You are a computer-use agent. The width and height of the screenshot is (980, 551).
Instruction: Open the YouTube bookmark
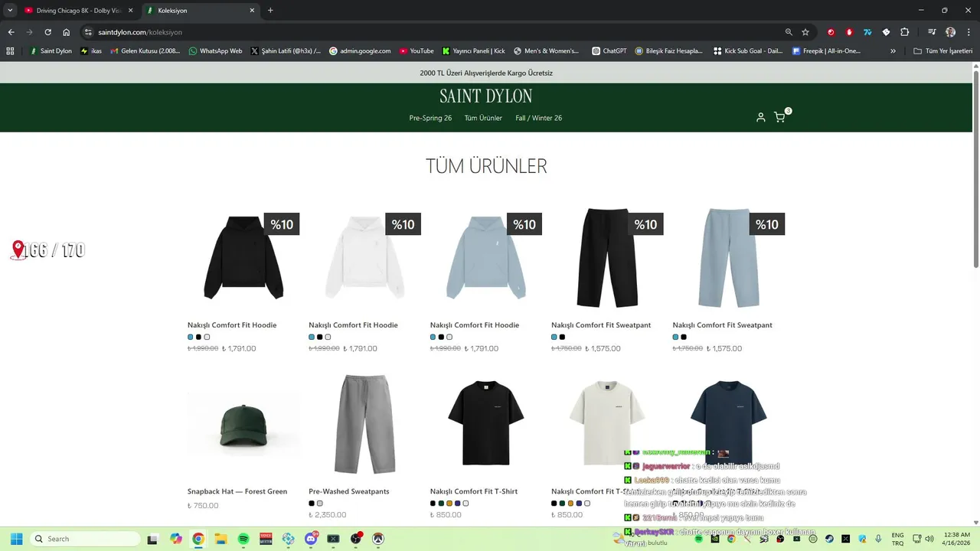click(416, 51)
